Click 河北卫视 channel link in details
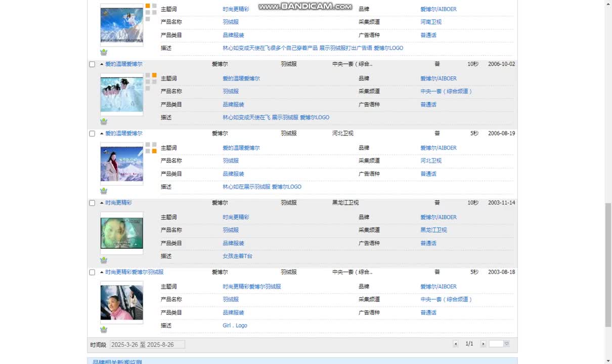The image size is (612, 364). [431, 161]
